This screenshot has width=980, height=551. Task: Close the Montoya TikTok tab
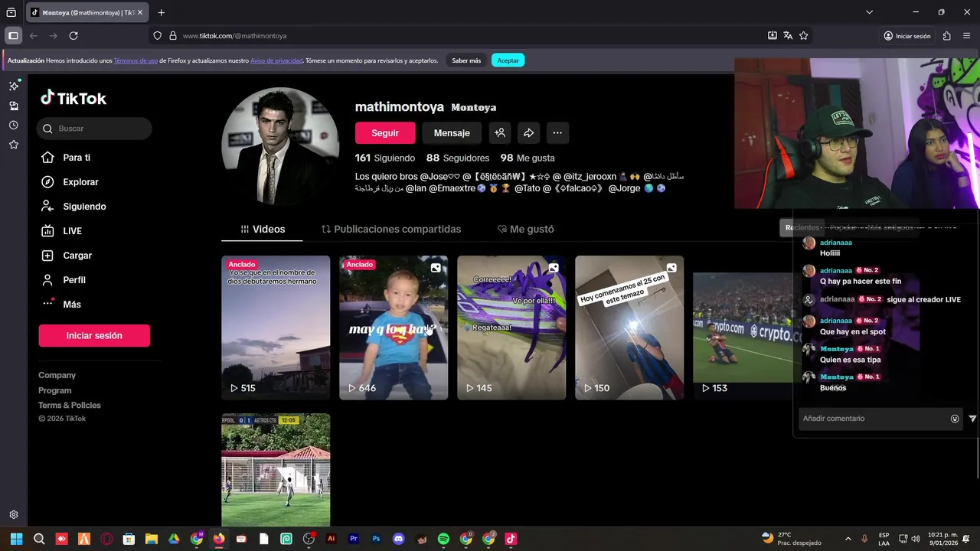[140, 12]
